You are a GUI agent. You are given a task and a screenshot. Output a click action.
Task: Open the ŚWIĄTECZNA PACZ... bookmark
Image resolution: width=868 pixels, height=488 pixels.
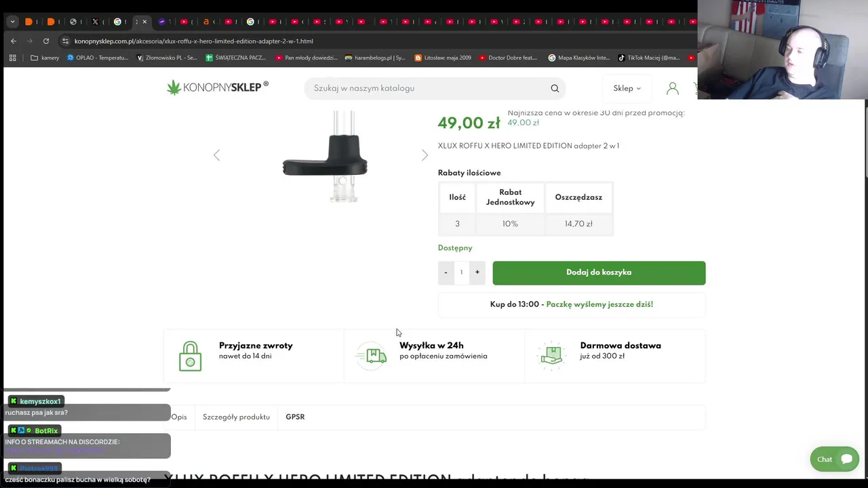click(237, 58)
